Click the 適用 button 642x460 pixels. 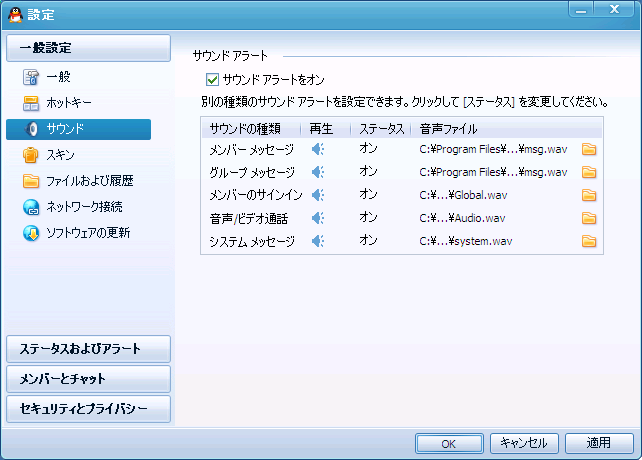pyautogui.click(x=599, y=443)
